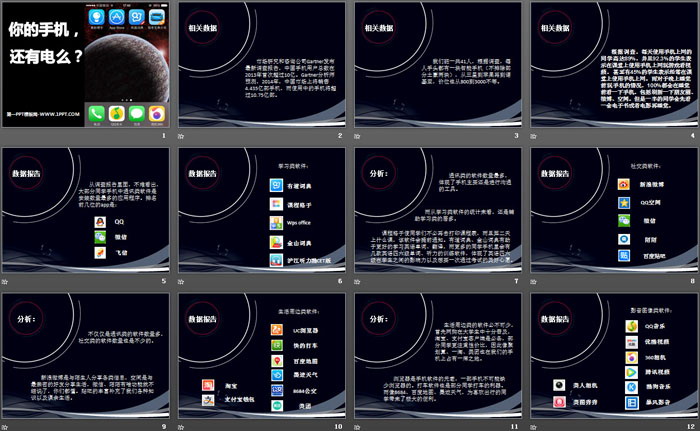Click the Sina Weibo icon on slide 8
The image size is (700, 431).
623,183
